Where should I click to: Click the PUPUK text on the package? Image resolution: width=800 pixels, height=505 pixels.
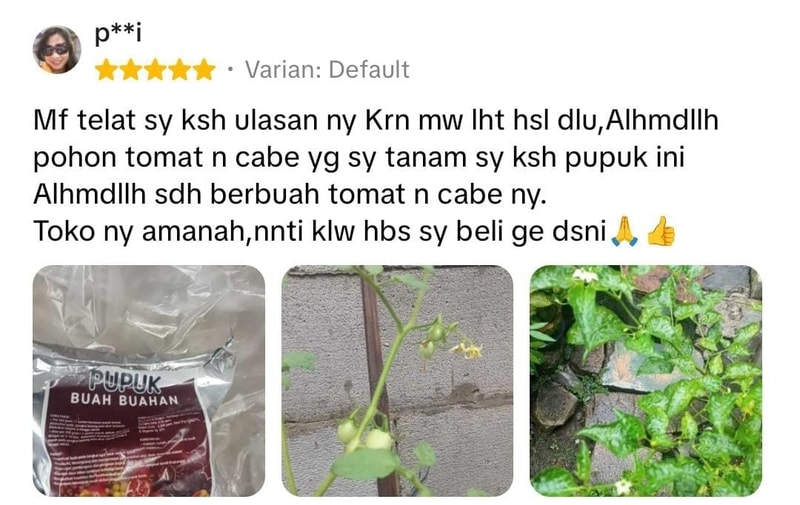(126, 381)
